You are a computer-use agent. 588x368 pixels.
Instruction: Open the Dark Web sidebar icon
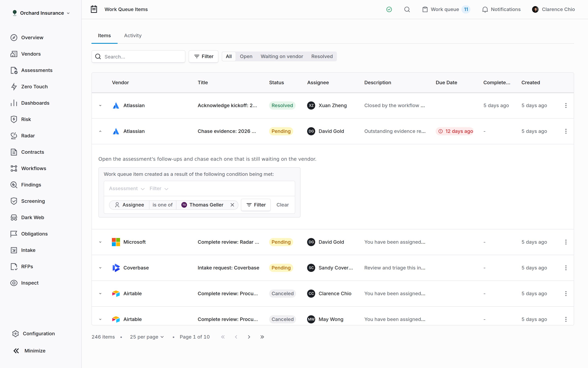click(x=14, y=217)
